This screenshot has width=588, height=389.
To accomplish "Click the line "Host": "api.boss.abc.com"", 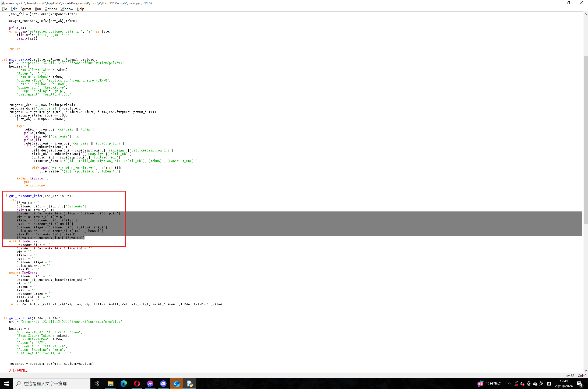I will tap(42, 84).
